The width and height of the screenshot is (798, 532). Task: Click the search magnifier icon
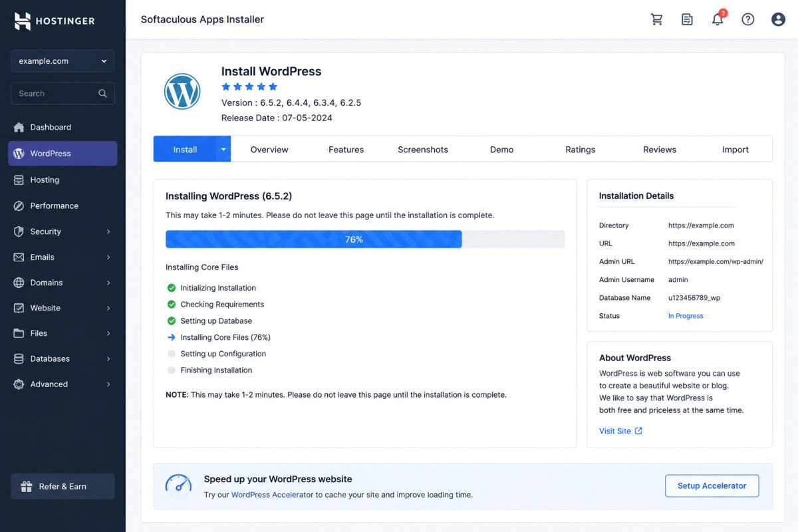pyautogui.click(x=102, y=94)
